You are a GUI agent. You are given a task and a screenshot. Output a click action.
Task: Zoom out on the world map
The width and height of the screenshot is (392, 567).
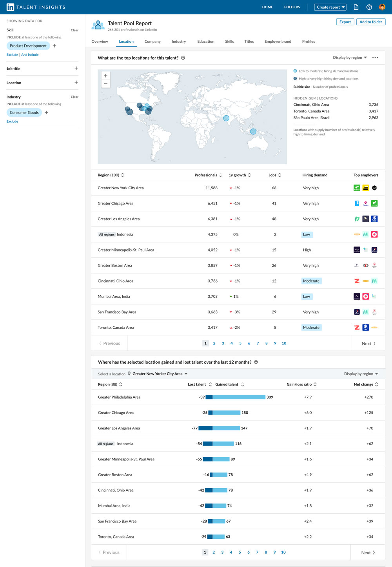(105, 83)
